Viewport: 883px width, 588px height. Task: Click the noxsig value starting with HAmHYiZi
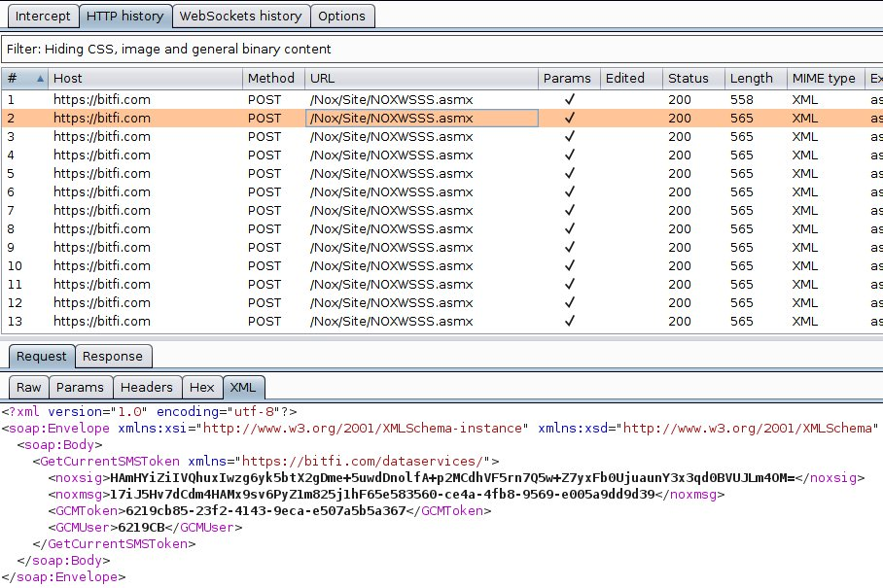pos(452,478)
